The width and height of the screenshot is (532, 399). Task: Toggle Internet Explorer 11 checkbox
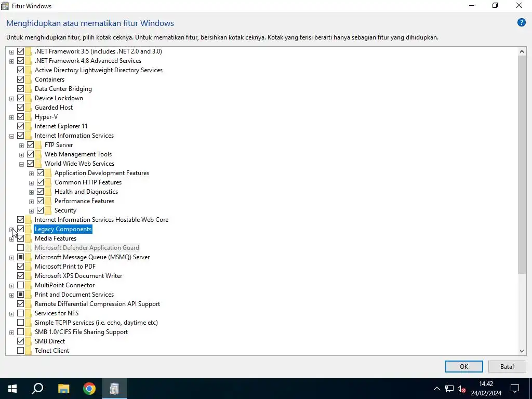coord(20,126)
